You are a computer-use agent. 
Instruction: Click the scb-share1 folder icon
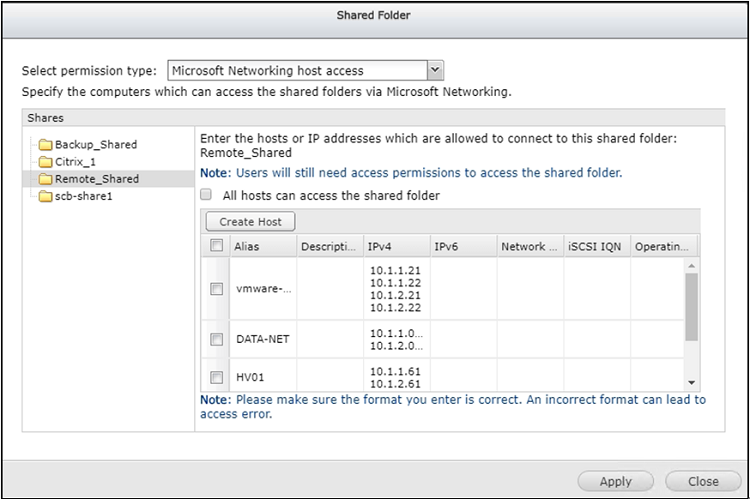45,196
